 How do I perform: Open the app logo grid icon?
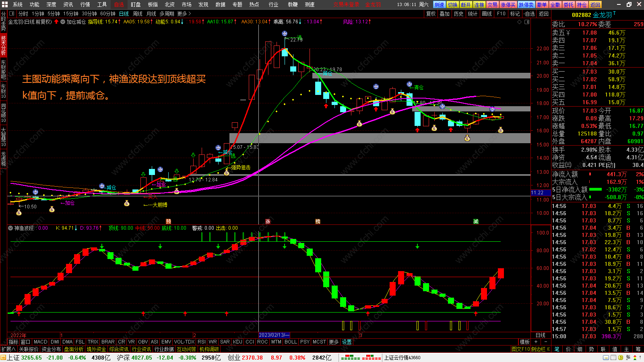(4, 4)
